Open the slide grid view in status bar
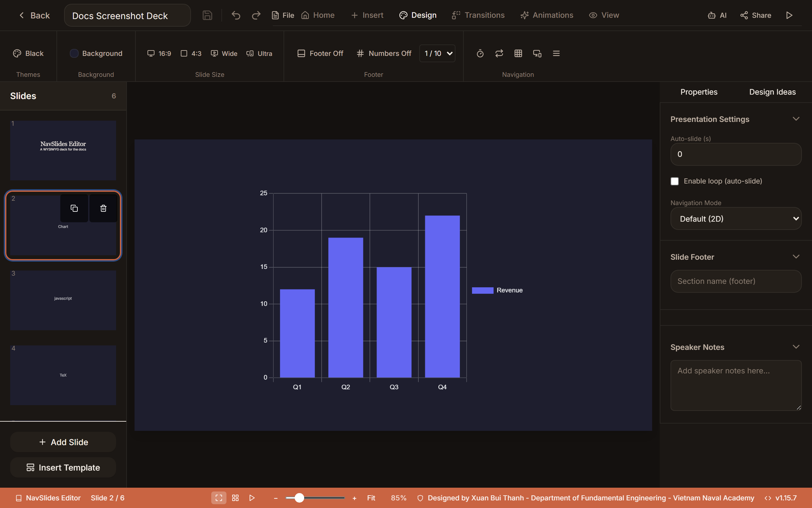812x508 pixels. coord(235,498)
